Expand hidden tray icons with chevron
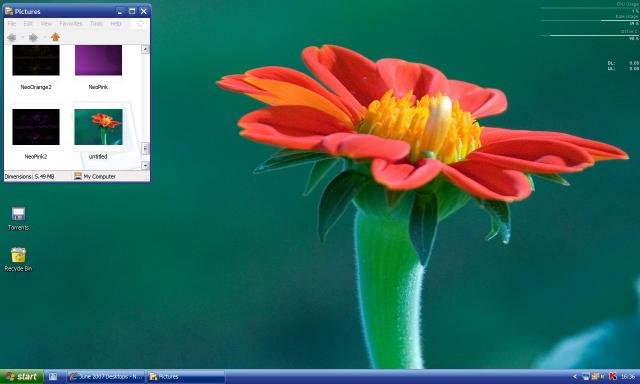The width and height of the screenshot is (640, 384). point(575,376)
